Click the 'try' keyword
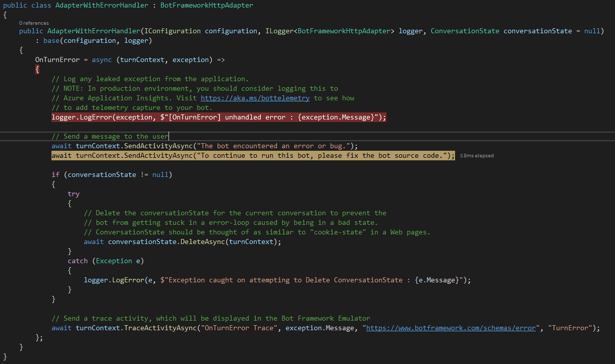Viewport: 615px width, 364px height. (74, 194)
